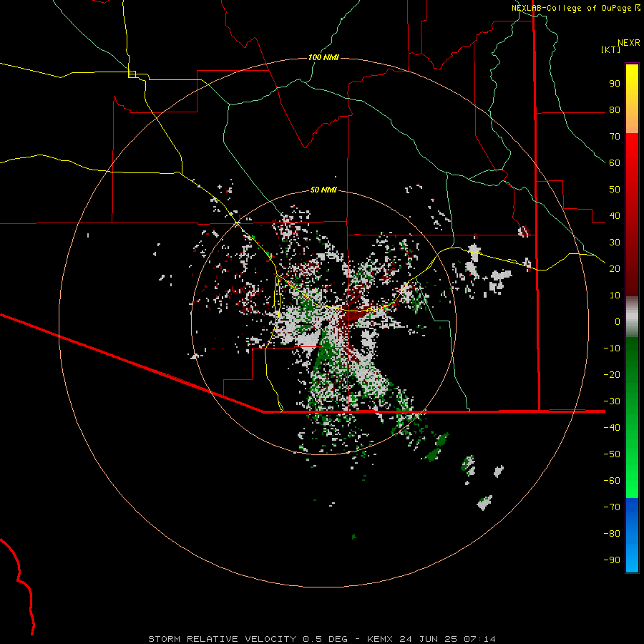Click the 30 value on the color scale
The image size is (644, 644).
(x=615, y=243)
